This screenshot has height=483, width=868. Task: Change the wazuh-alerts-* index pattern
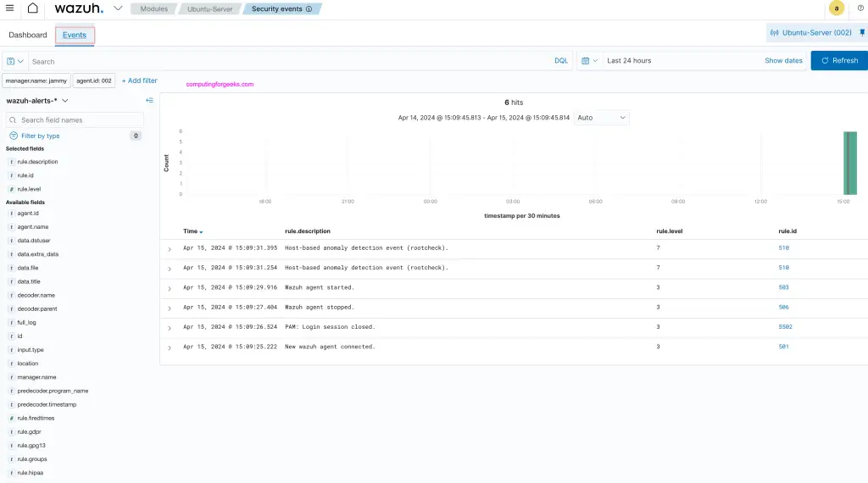(x=37, y=101)
